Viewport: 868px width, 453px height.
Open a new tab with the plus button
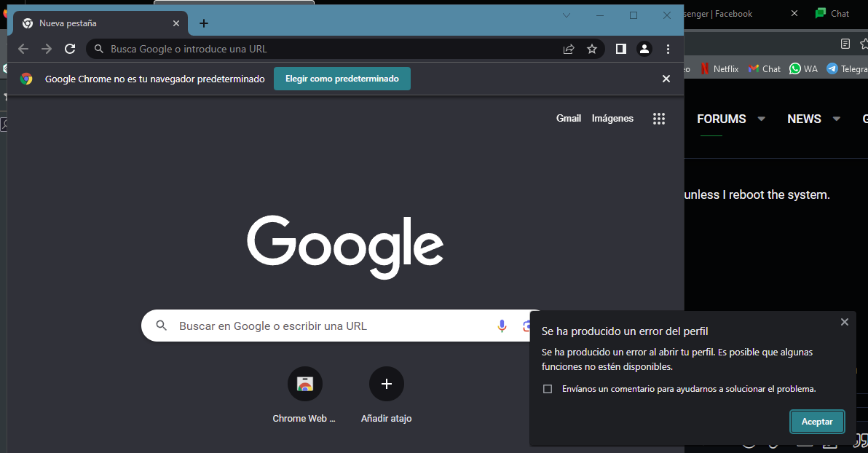click(x=204, y=23)
